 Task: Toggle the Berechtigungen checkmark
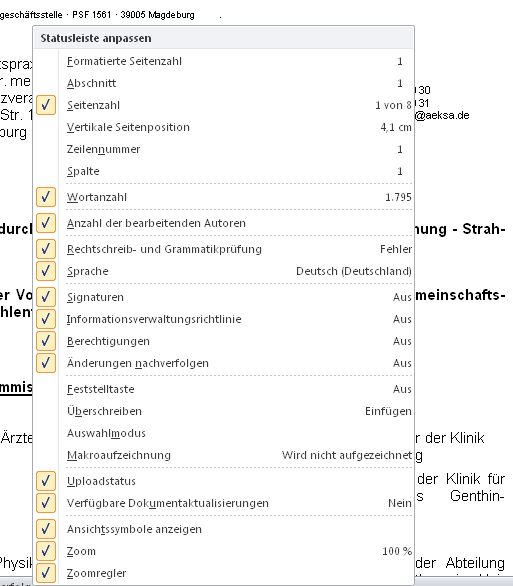(46, 341)
